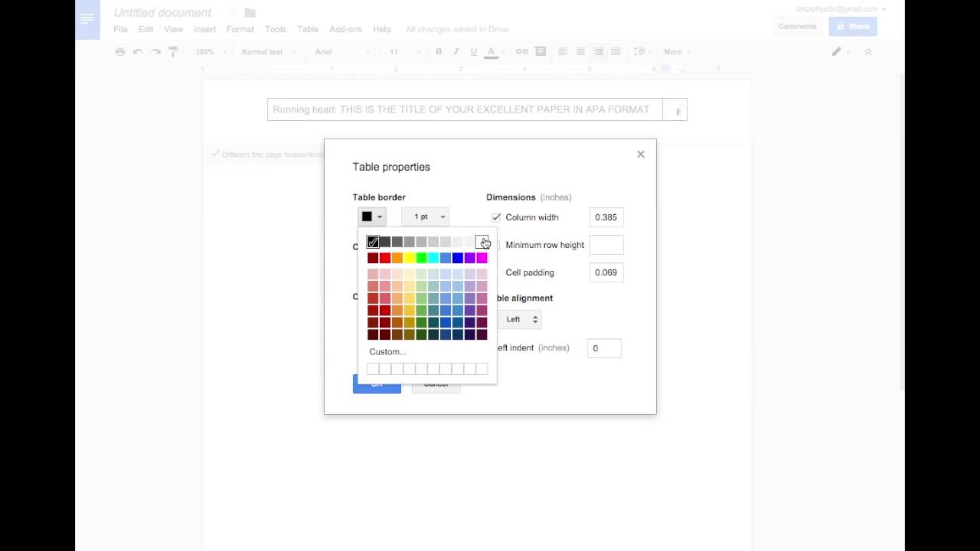Click the Undo arrow icon
Screen dimensions: 980x551
click(x=138, y=52)
